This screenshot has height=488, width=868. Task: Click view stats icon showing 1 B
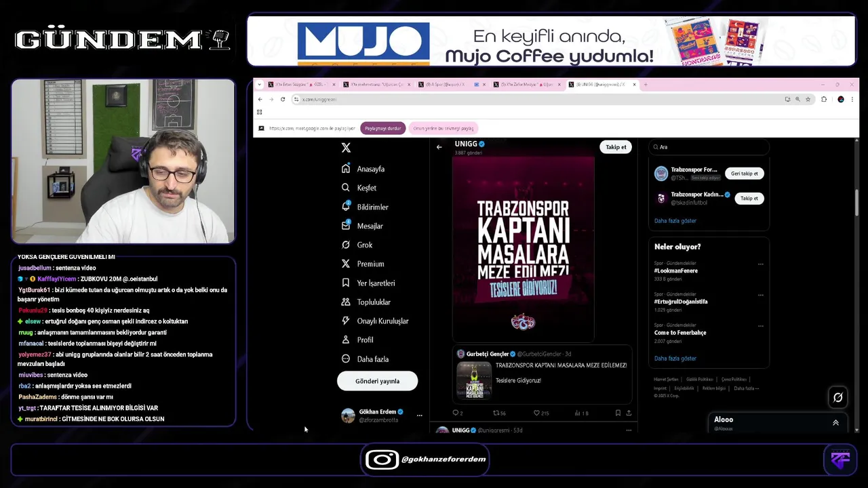(x=577, y=413)
